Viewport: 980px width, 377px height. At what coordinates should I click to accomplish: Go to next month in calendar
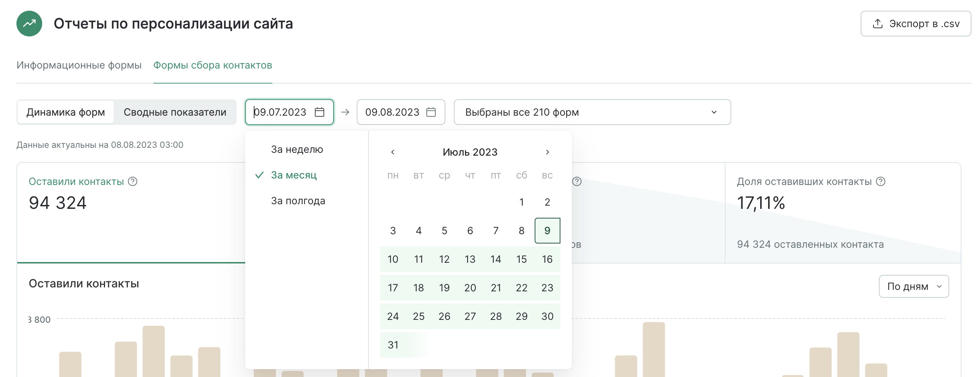(x=548, y=152)
